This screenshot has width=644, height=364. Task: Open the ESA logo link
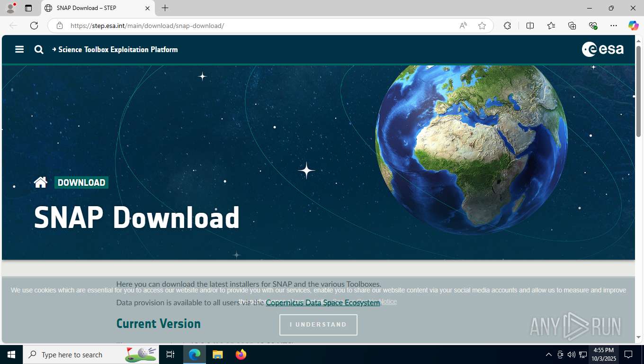click(603, 49)
